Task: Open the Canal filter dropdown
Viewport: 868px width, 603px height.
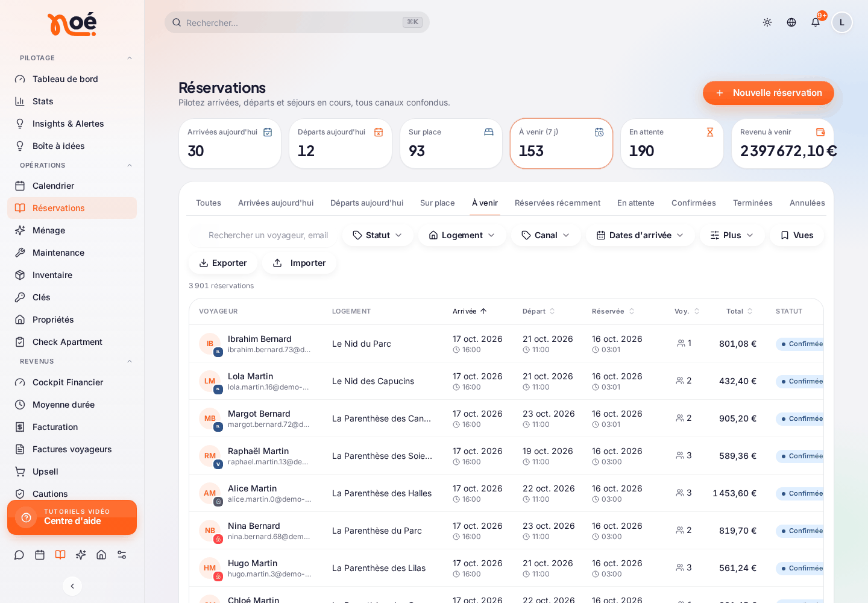Action: tap(546, 235)
